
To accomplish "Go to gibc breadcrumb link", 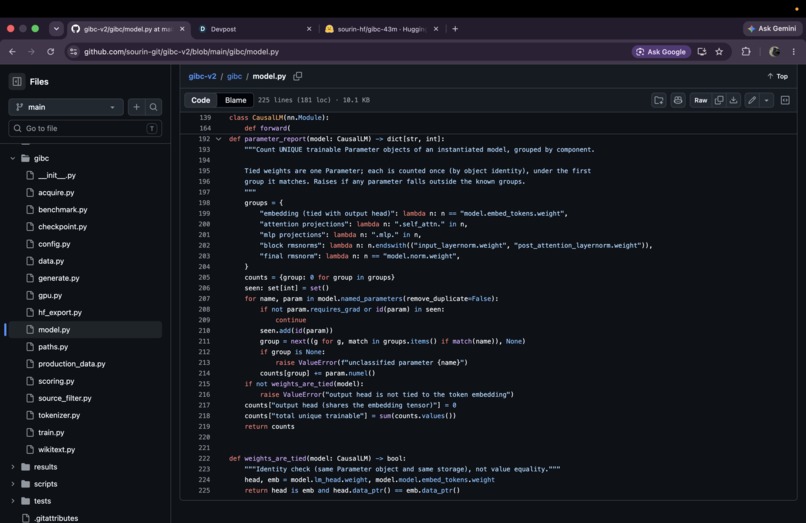I will point(234,76).
